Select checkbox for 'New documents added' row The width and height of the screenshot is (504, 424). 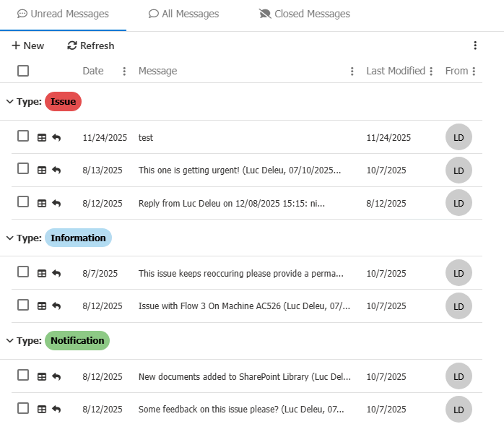[x=23, y=375]
